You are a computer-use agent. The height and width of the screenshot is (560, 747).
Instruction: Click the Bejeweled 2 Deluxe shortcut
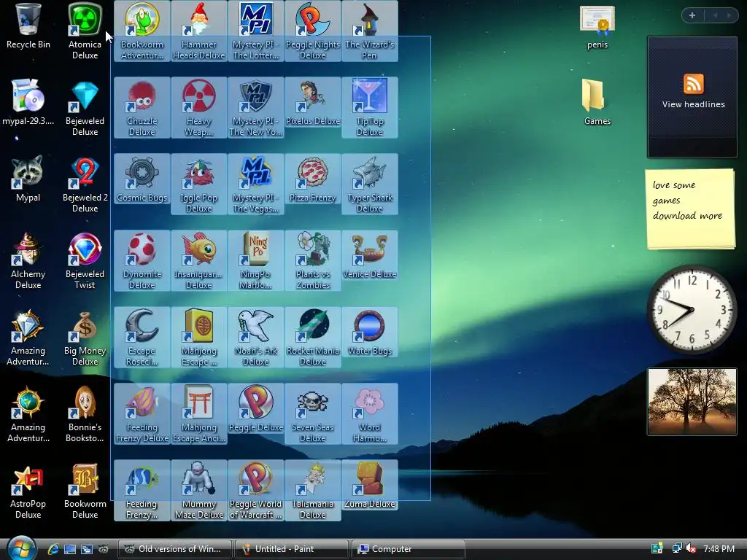(x=85, y=184)
